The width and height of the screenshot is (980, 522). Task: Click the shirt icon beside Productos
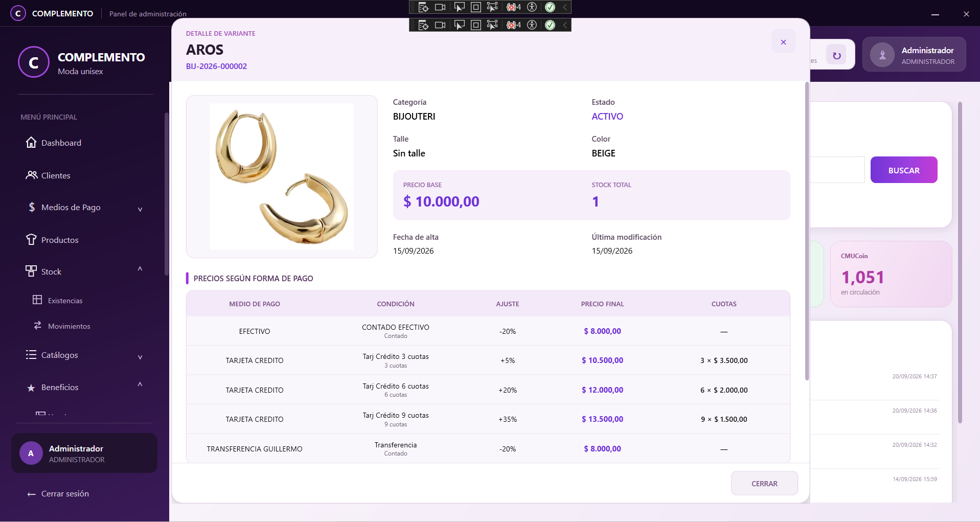click(31, 240)
